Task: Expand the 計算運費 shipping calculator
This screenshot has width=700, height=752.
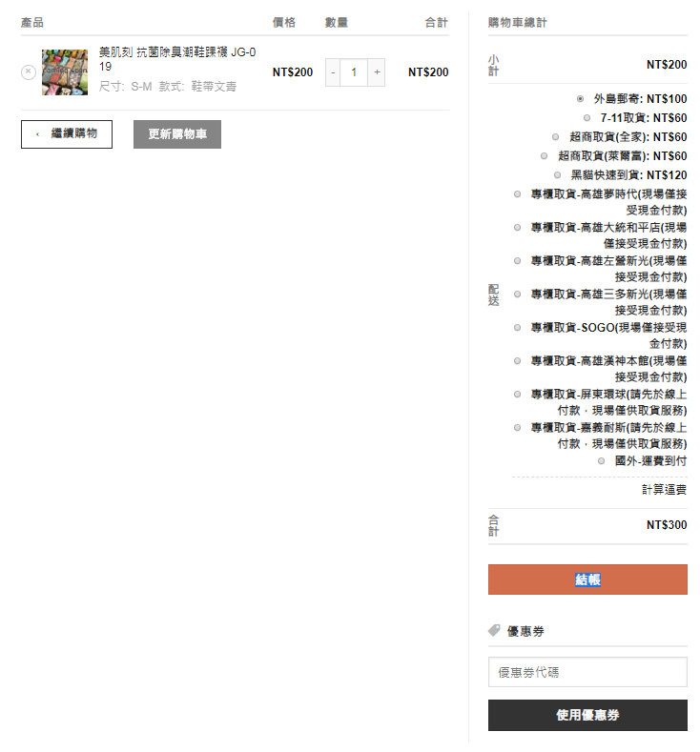Action: [x=664, y=490]
